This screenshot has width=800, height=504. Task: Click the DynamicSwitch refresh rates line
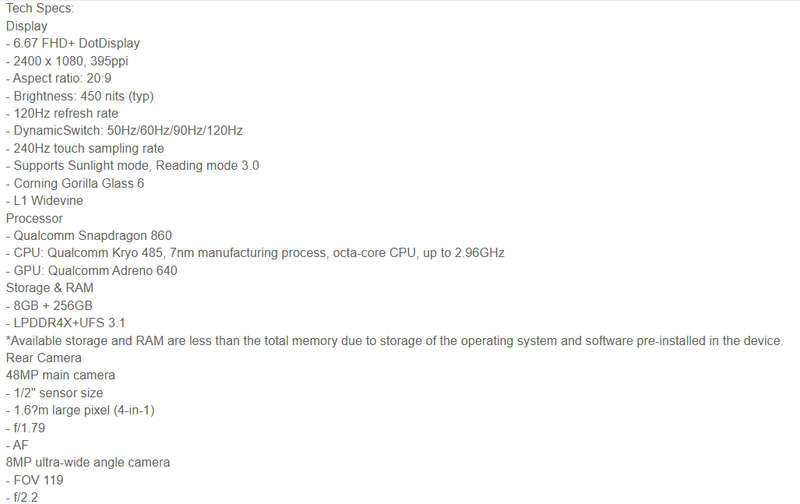[124, 131]
